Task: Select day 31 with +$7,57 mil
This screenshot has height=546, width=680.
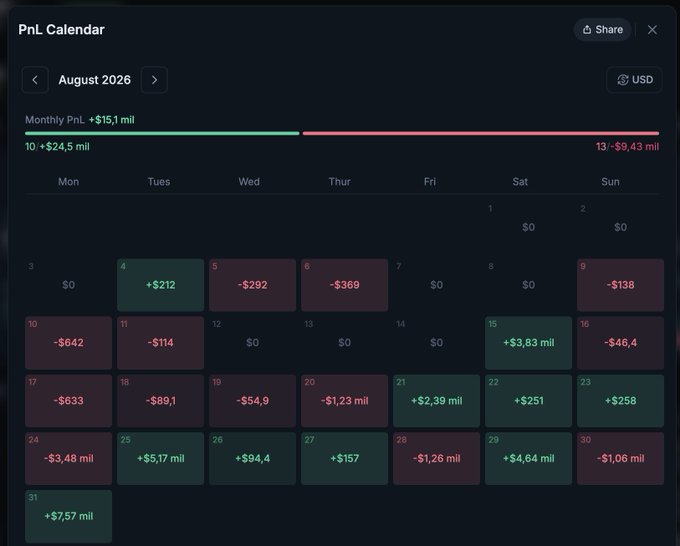Action: coord(69,516)
